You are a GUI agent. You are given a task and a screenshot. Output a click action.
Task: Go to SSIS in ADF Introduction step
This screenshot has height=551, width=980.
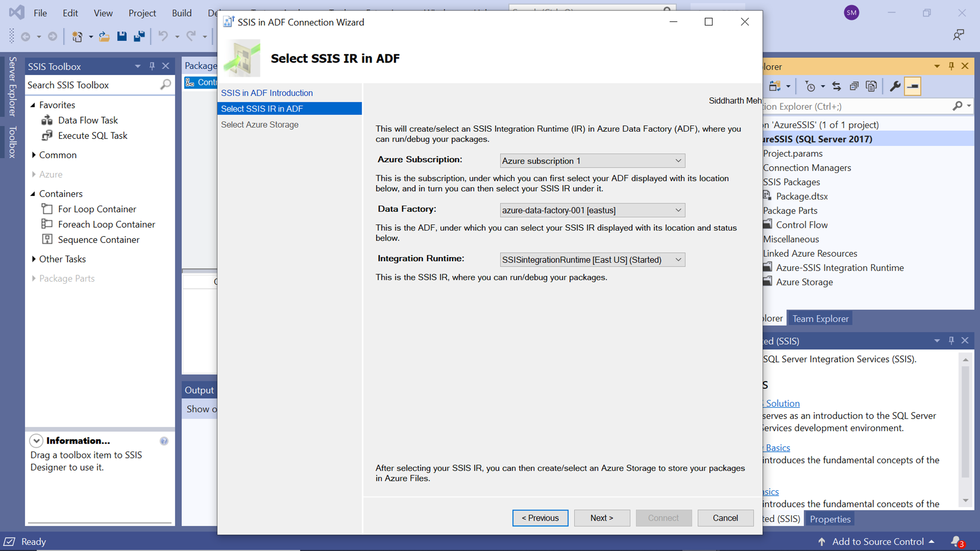[267, 93]
